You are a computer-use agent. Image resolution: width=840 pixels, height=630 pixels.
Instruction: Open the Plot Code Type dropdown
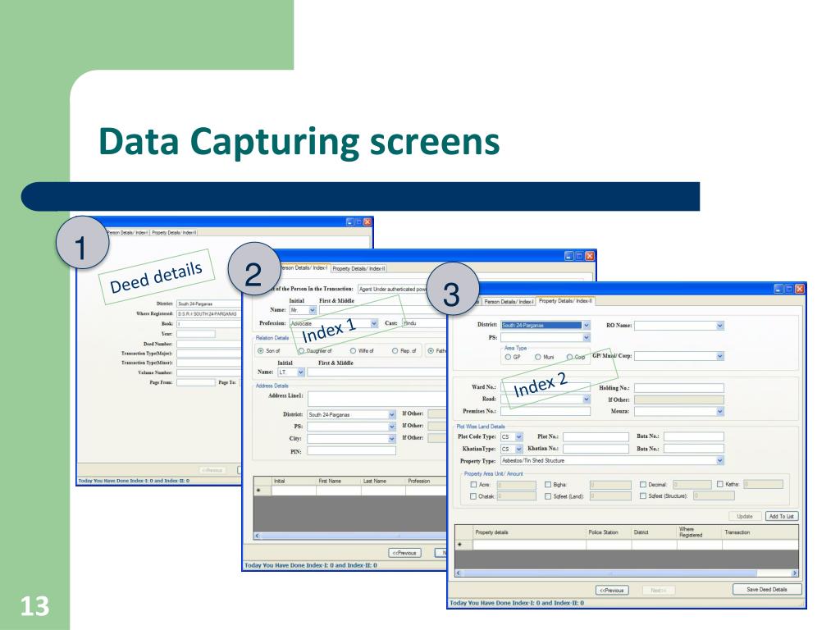[518, 436]
